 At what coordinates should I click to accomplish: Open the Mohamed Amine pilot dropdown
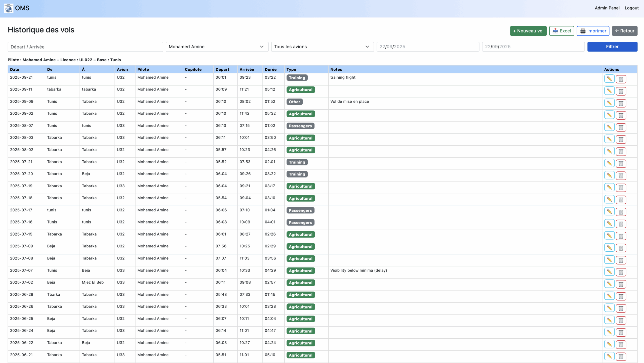point(217,47)
